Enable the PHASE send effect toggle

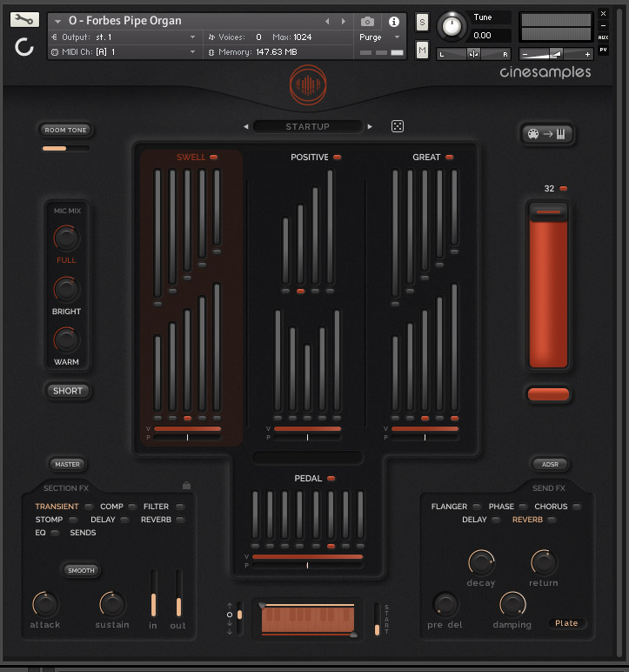tap(523, 507)
